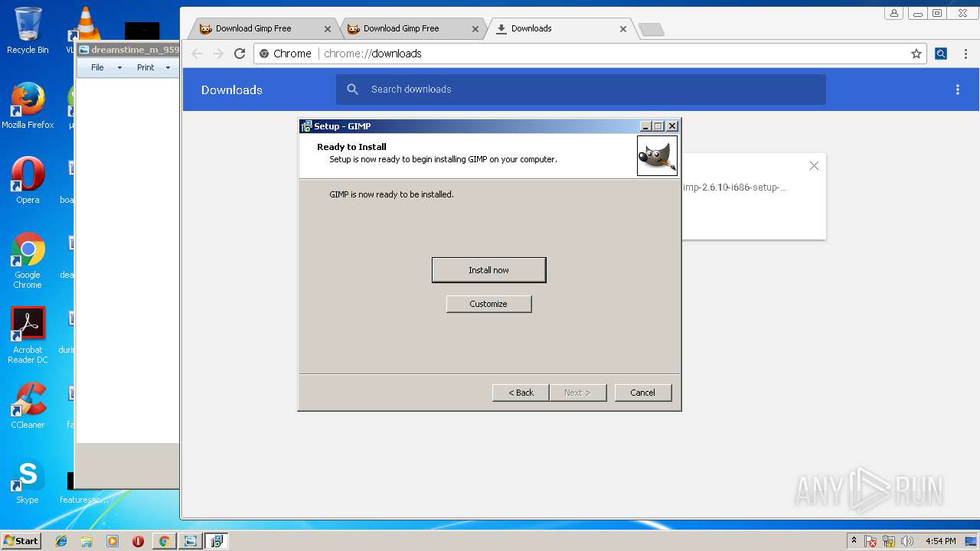Remove the gimp-2.6.10 download entry with X
Screen dimensions: 980x551
tap(814, 166)
